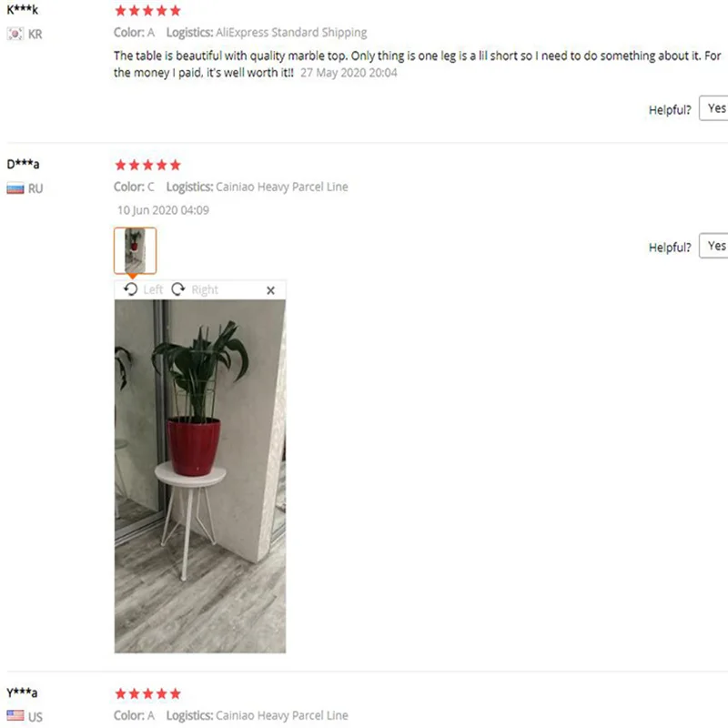
Task: Mark D***a's review as helpful with Yes
Action: [x=714, y=246]
